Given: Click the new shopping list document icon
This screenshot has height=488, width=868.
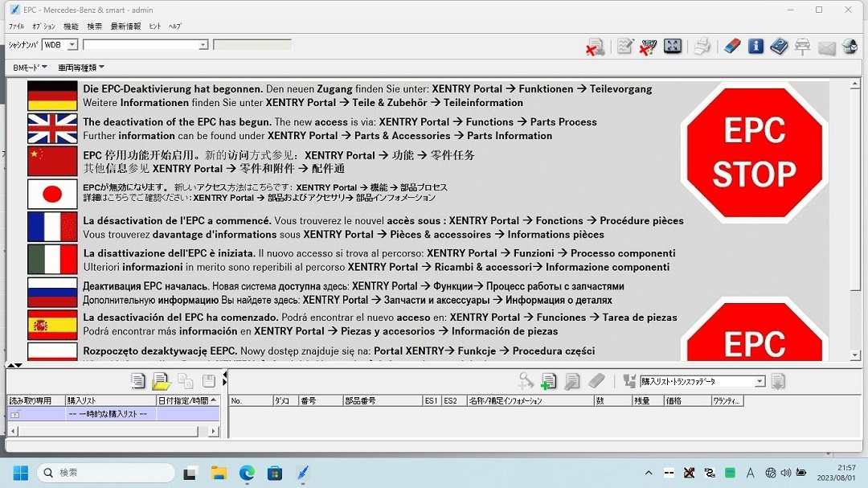Looking at the screenshot, I should tap(138, 382).
